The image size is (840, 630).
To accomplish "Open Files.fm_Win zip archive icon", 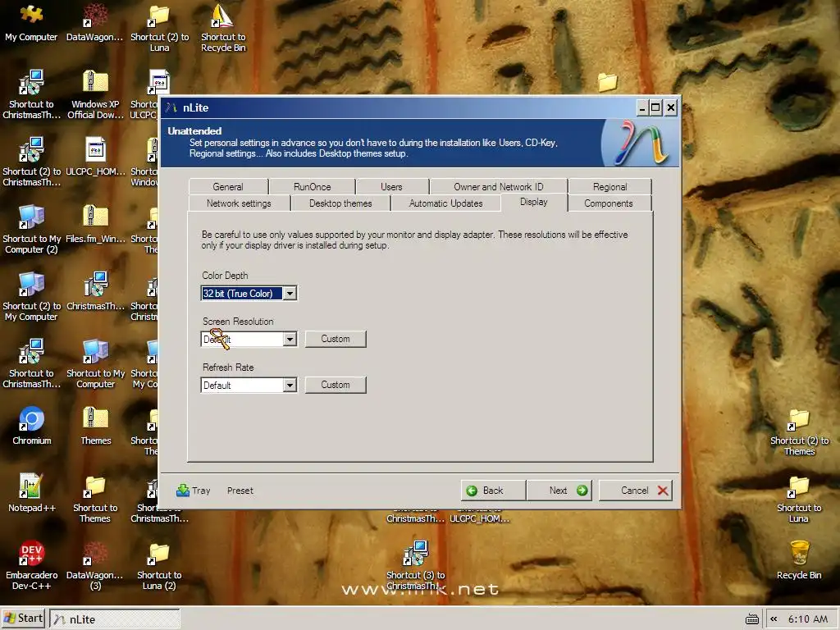I will pyautogui.click(x=95, y=223).
